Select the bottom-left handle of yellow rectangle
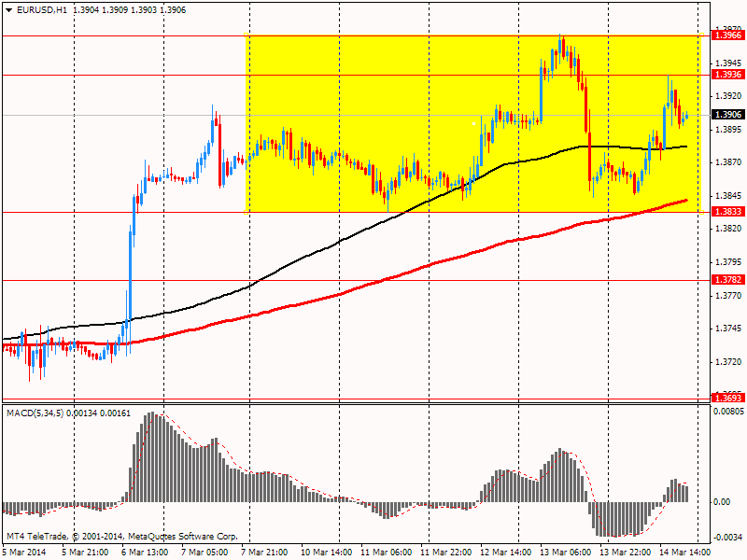 (247, 213)
